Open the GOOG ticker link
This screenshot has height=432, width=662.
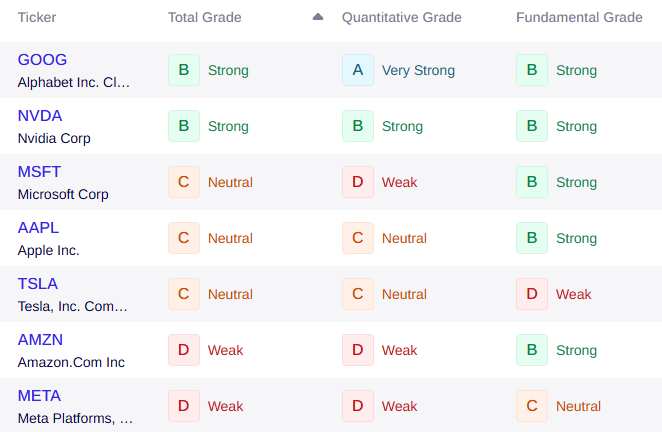[42, 60]
